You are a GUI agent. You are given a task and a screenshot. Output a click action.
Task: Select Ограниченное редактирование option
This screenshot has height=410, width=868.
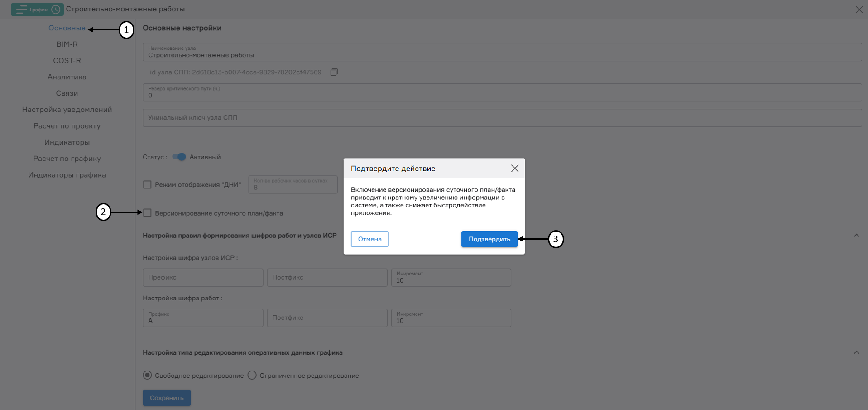tap(252, 375)
